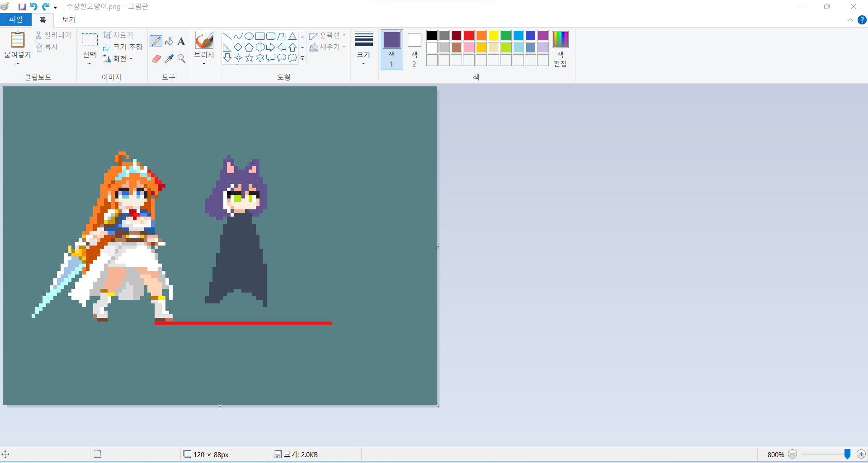This screenshot has height=463, width=868.
Task: Activate the Color 1 (색 1) selector
Action: tap(392, 49)
